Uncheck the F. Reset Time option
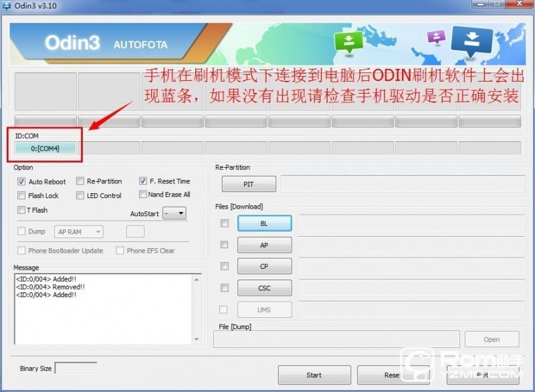Screen dimensions: 535x392 [x=142, y=180]
